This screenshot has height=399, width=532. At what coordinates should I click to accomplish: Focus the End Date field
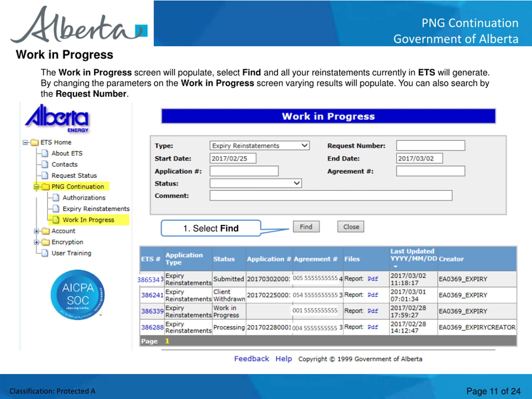pos(419,159)
